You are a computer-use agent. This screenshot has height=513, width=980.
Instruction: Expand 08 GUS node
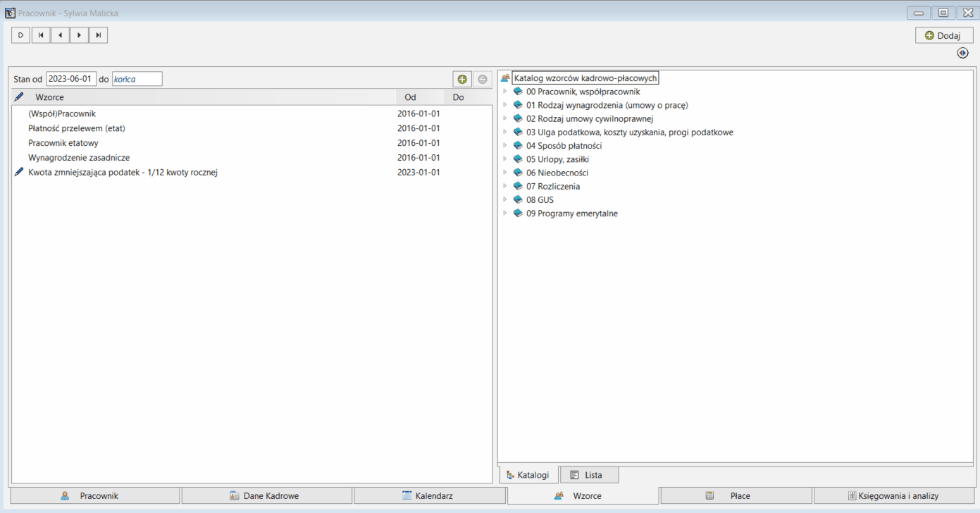[504, 199]
